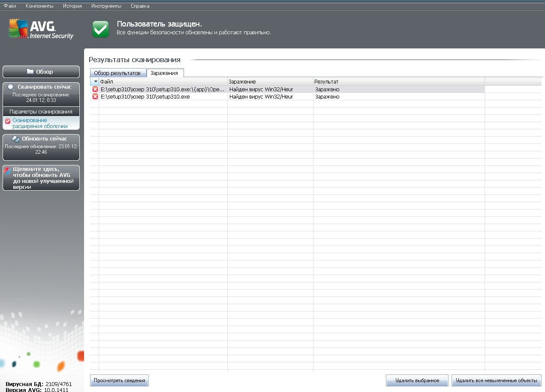The height and width of the screenshot is (392, 545).
Task: Open the История menu
Action: [72, 6]
